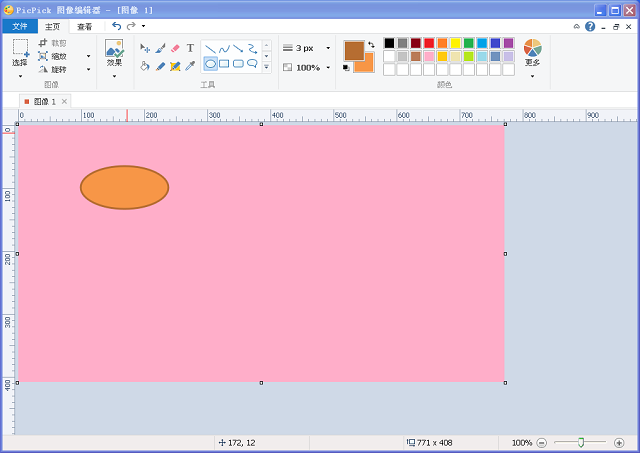
Task: Click the zoom out minus button
Action: [x=542, y=443]
